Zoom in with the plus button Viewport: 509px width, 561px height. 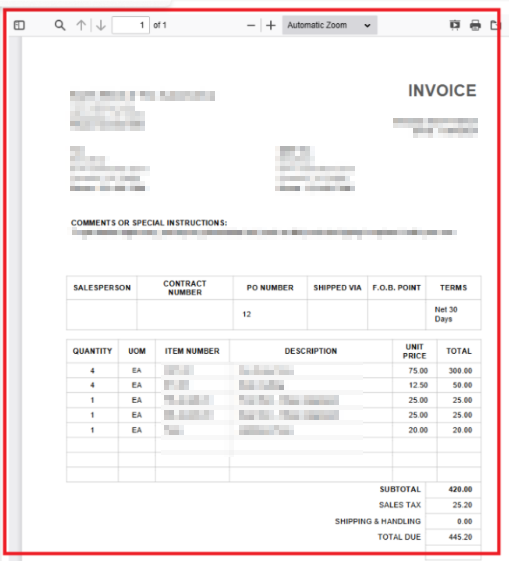pyautogui.click(x=271, y=25)
